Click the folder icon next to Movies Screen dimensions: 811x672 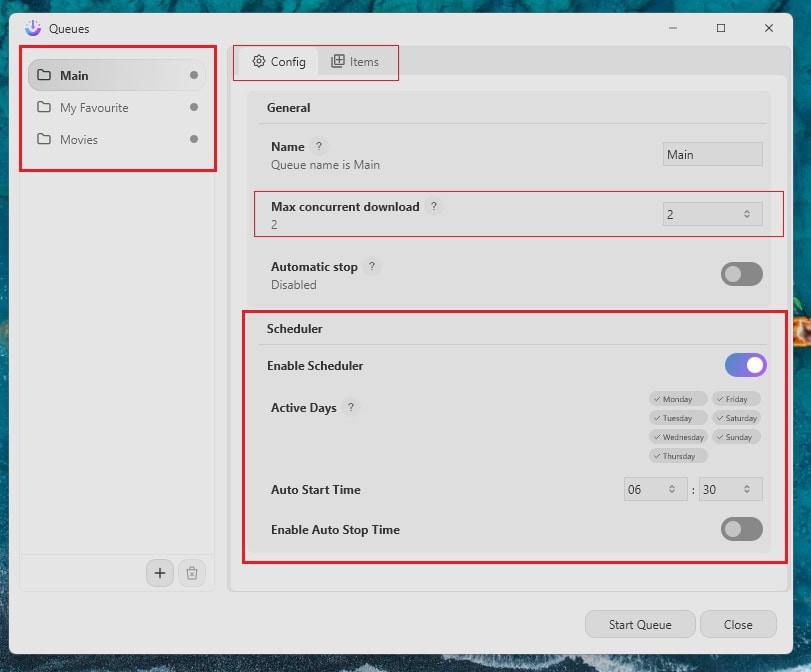(x=44, y=139)
